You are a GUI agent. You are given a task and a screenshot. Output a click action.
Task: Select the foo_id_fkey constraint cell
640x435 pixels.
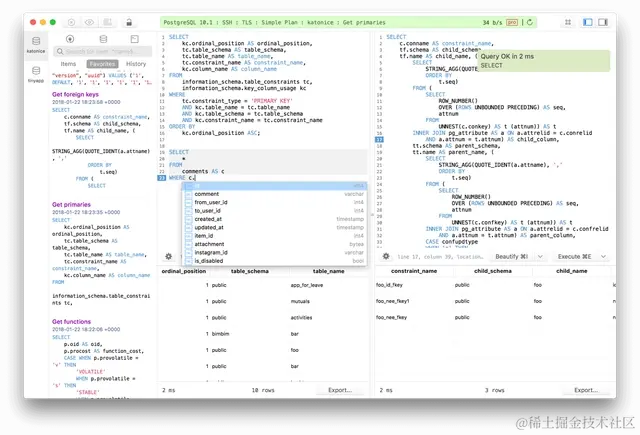pyautogui.click(x=389, y=285)
